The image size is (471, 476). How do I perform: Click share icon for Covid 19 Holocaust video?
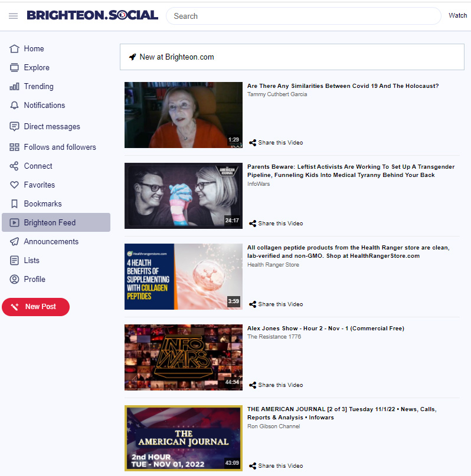(253, 143)
